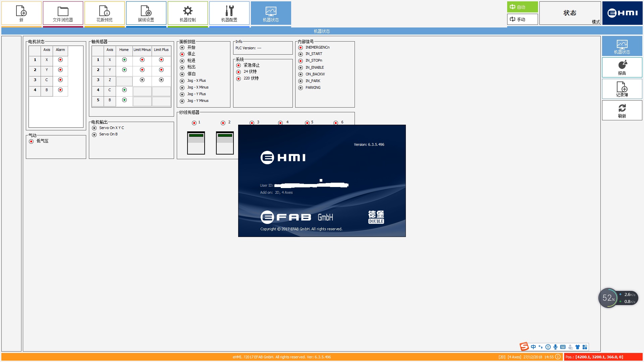The width and height of the screenshot is (644, 362).
Task: Open 花版预览 pattern preview
Action: point(104,13)
